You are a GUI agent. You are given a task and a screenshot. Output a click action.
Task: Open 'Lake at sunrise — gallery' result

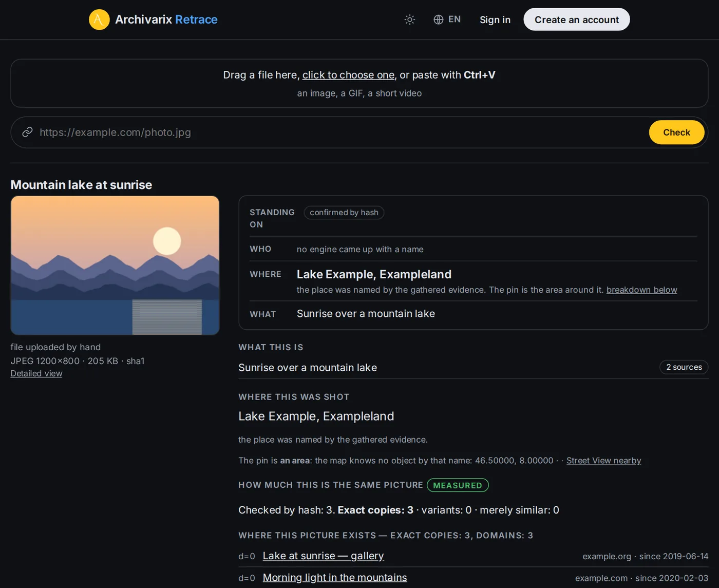coord(324,556)
